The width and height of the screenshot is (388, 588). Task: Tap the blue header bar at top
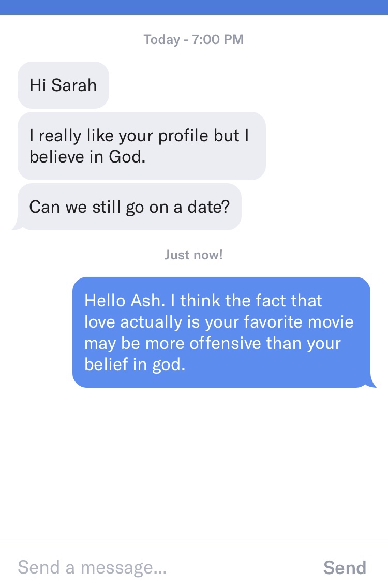[x=194, y=7]
